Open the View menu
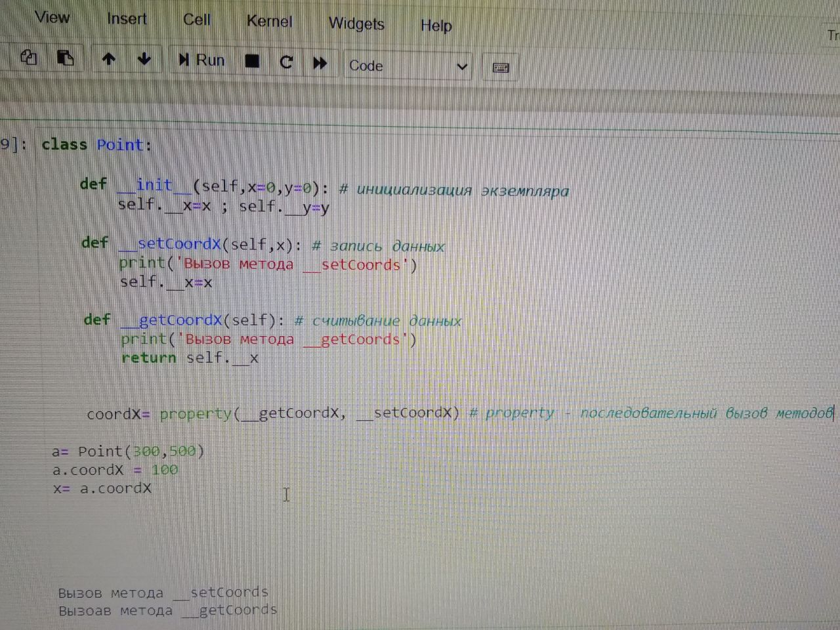The image size is (840, 630). pyautogui.click(x=52, y=17)
